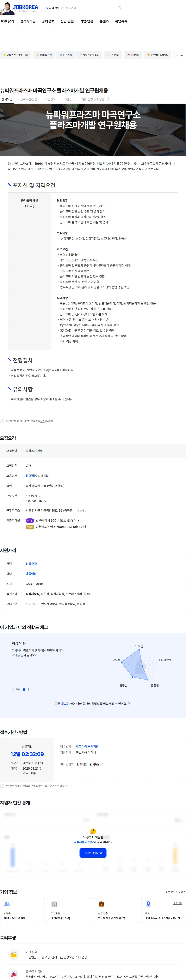This screenshot has width=186, height=980.
Task: Click the 로그인/회원가입 button
Action: point(93,853)
